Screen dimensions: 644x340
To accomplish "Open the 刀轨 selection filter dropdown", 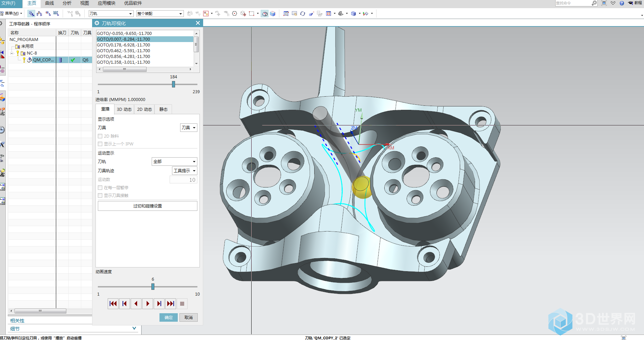I will coord(111,14).
